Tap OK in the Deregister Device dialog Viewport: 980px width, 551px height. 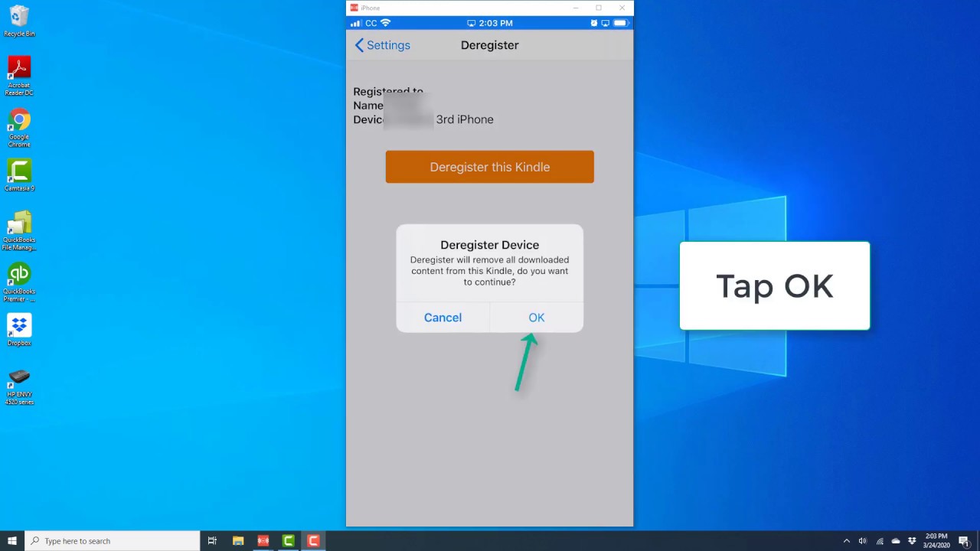coord(536,318)
